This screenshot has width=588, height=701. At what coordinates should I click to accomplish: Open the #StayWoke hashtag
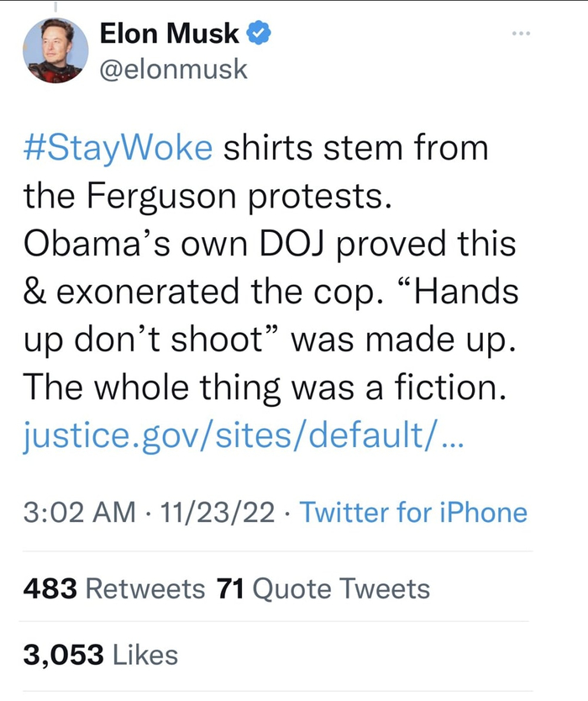pyautogui.click(x=118, y=148)
